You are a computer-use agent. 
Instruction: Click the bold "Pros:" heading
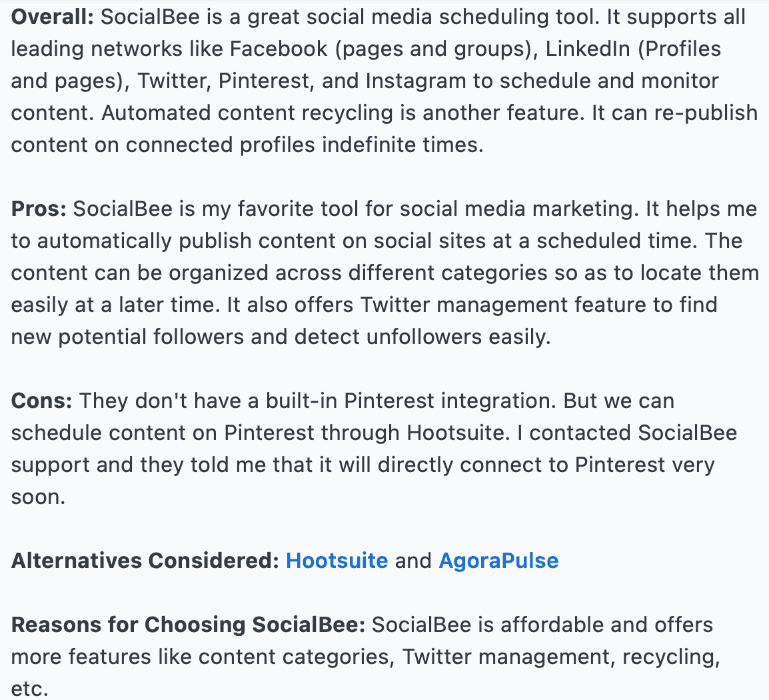[39, 209]
